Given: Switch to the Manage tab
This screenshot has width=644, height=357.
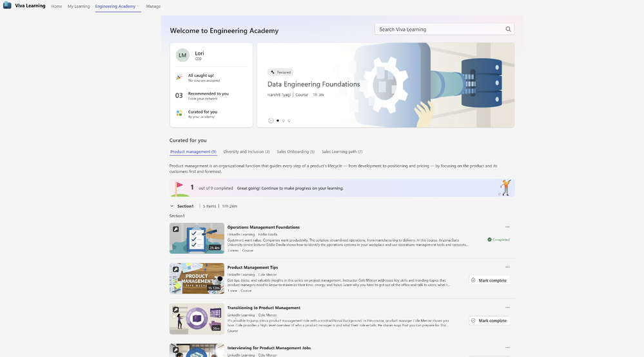Looking at the screenshot, I should (x=153, y=6).
